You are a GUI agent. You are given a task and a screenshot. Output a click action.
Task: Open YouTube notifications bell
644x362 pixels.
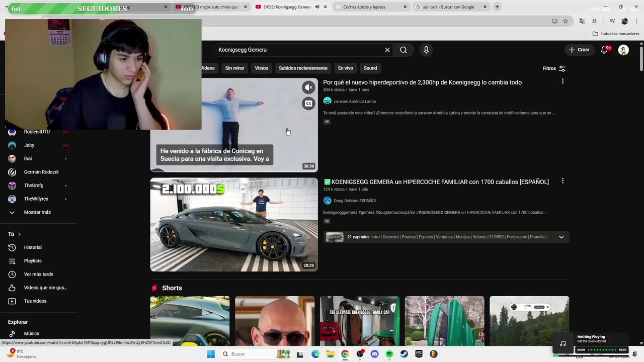pyautogui.click(x=604, y=50)
